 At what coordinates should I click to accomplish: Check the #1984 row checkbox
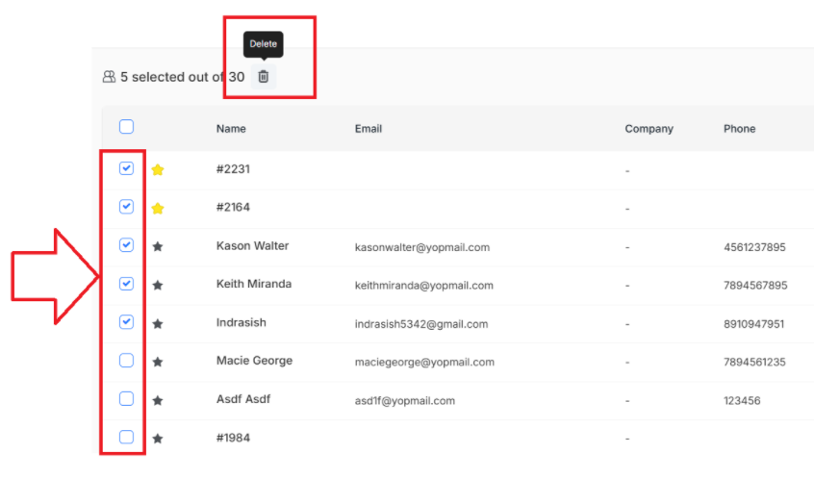[126, 437]
